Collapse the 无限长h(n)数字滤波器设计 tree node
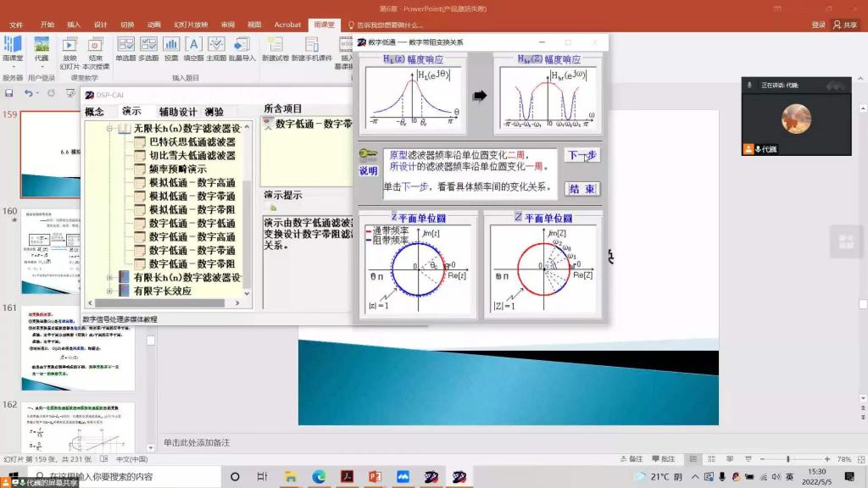 tap(110, 129)
